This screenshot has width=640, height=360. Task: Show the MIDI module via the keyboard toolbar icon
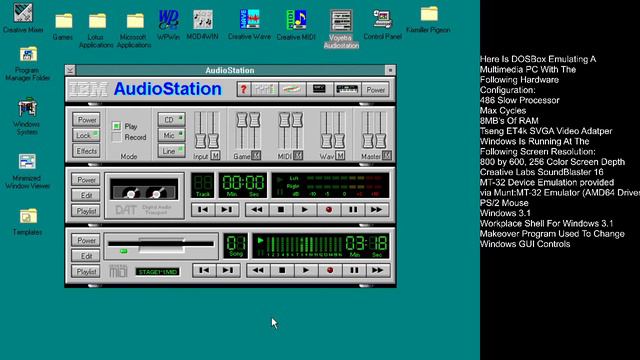pos(347,89)
